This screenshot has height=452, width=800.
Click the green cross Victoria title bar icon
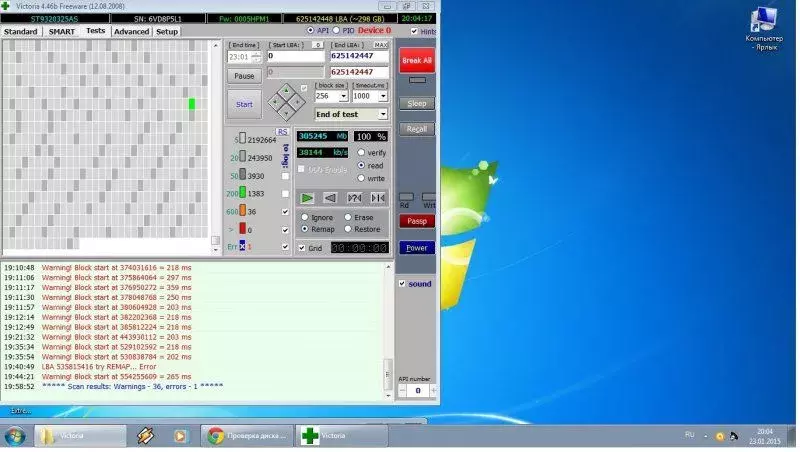click(x=6, y=6)
